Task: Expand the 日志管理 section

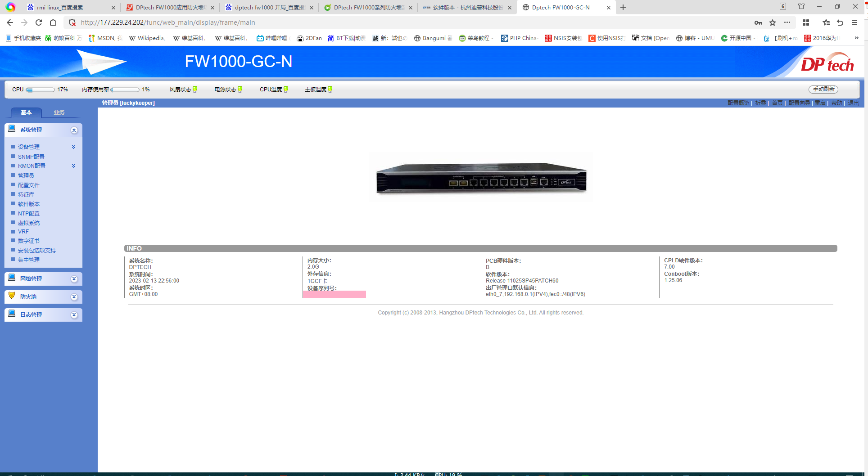Action: tap(74, 315)
